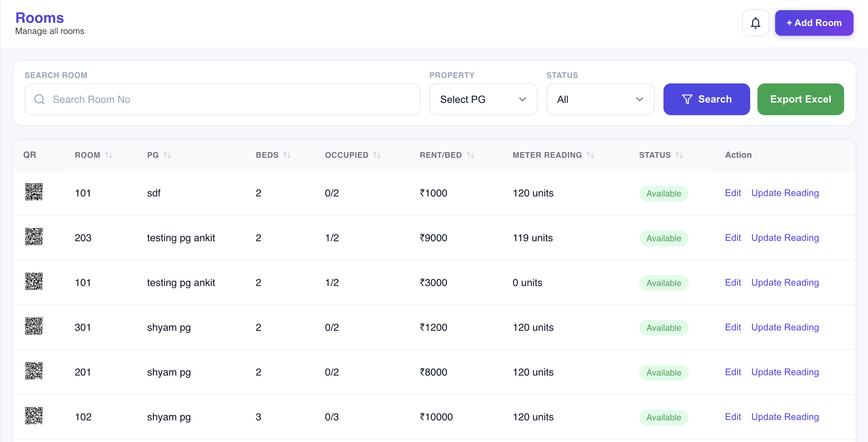
Task: Edit room 203 of testing pg ankit
Action: 733,238
